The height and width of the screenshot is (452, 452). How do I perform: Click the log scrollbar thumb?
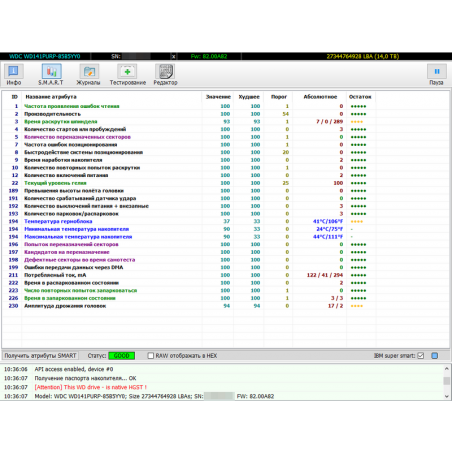click(x=447, y=380)
